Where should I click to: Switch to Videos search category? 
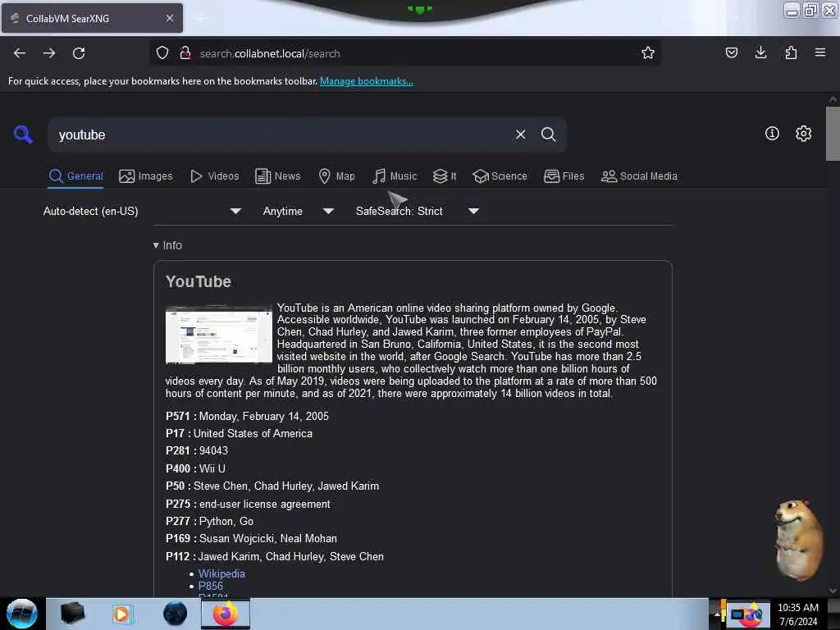click(215, 176)
